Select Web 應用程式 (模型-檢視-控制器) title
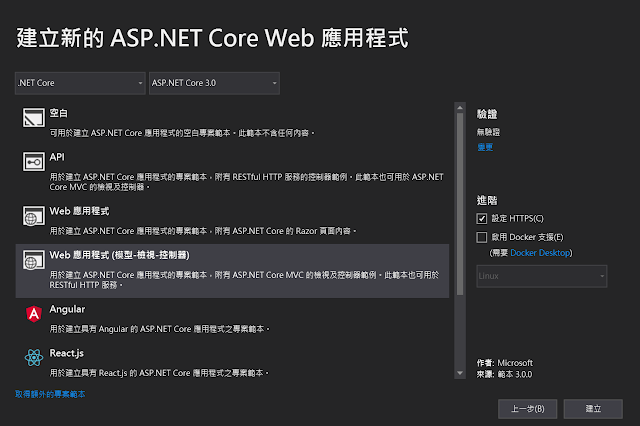Image resolution: width=640 pixels, height=426 pixels. 119,255
